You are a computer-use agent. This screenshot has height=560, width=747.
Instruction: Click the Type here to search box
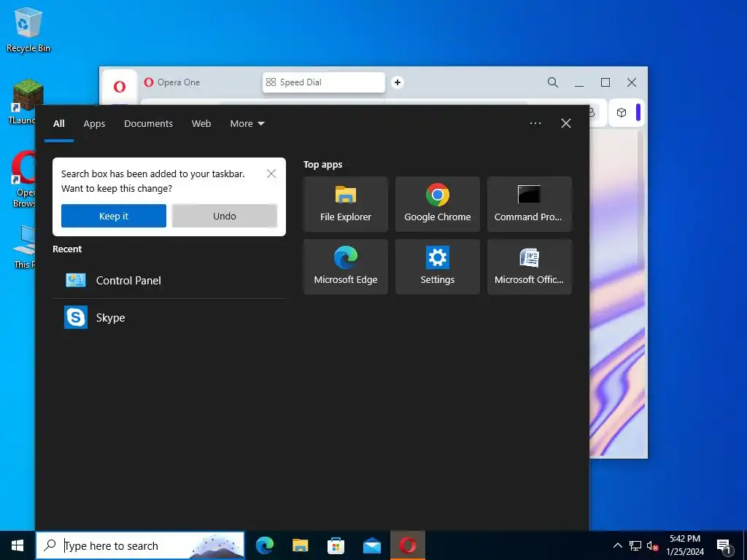140,545
